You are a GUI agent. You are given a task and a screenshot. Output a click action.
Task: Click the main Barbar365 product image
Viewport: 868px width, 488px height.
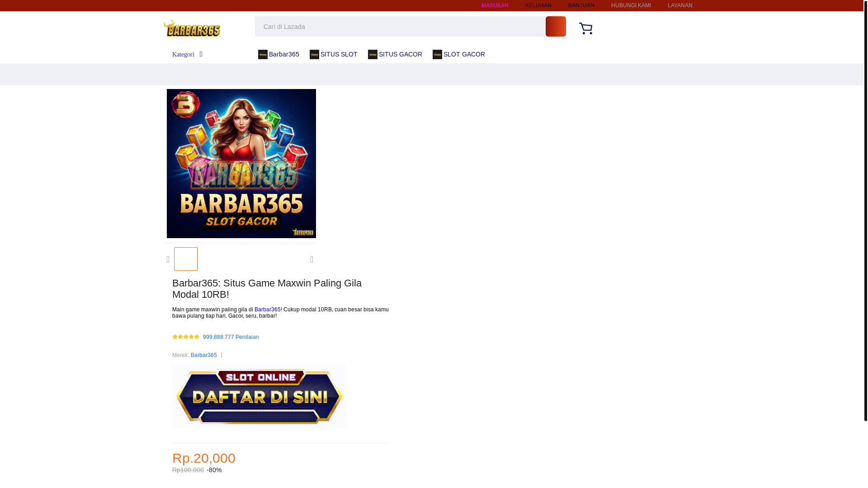pyautogui.click(x=241, y=164)
